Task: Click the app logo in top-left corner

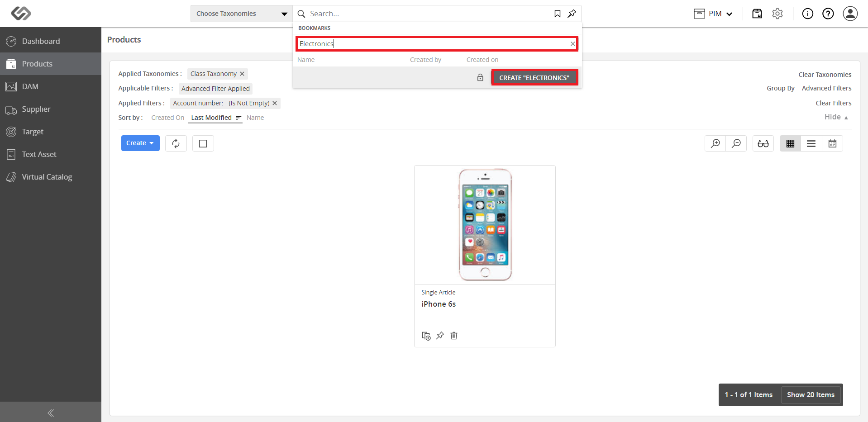Action: click(x=21, y=14)
